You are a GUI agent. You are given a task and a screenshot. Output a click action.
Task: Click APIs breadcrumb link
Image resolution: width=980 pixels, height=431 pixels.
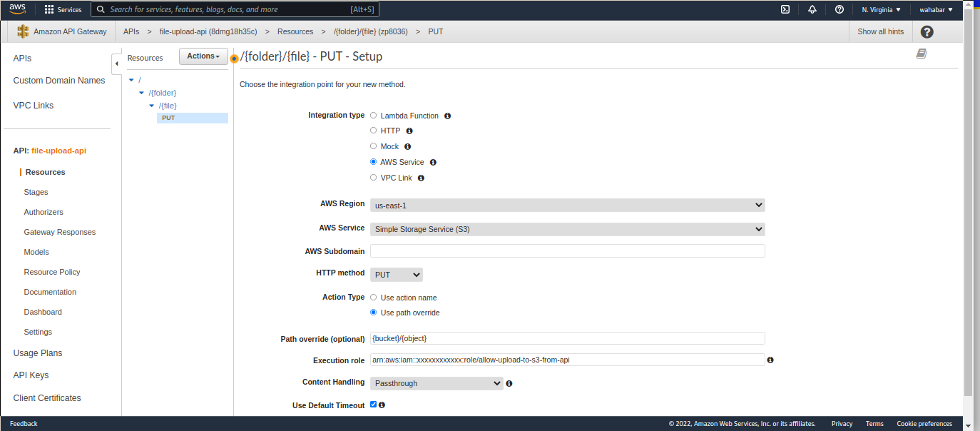click(x=131, y=31)
